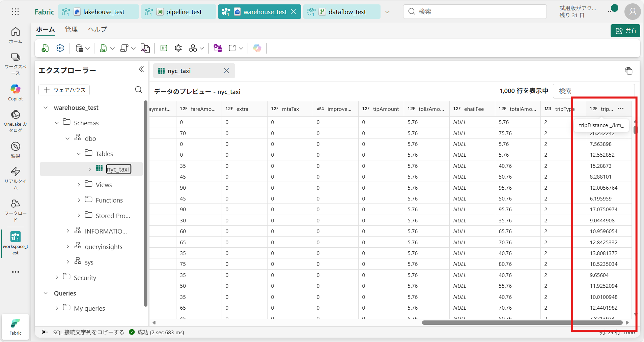Screen dimensions: 644x342
Task: Open the app launcher grid icon
Action: point(15,12)
